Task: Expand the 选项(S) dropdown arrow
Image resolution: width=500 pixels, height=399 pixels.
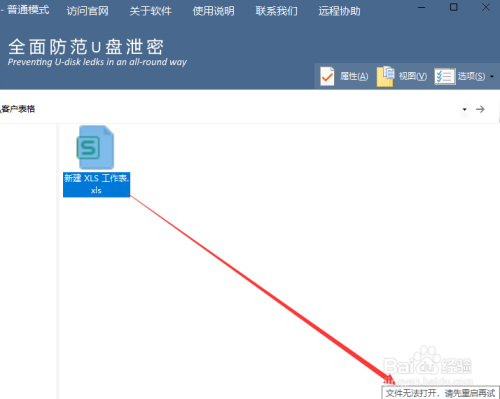Action: 492,77
